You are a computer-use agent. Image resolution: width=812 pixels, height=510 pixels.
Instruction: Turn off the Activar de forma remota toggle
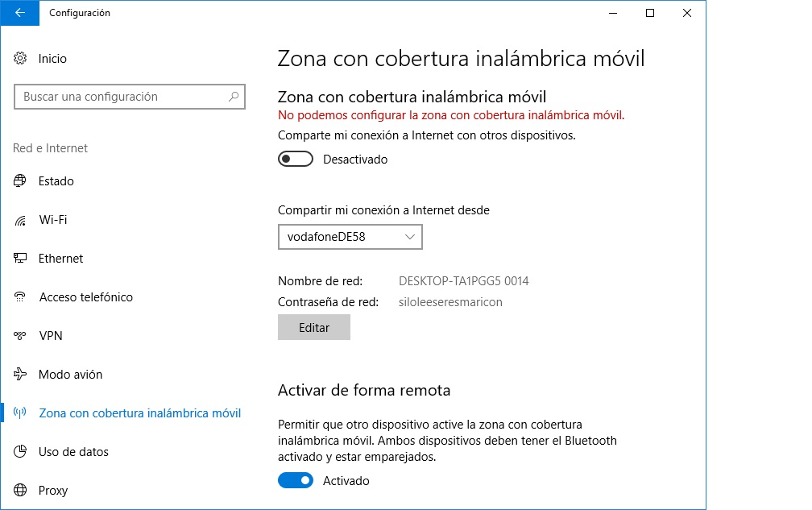[295, 481]
